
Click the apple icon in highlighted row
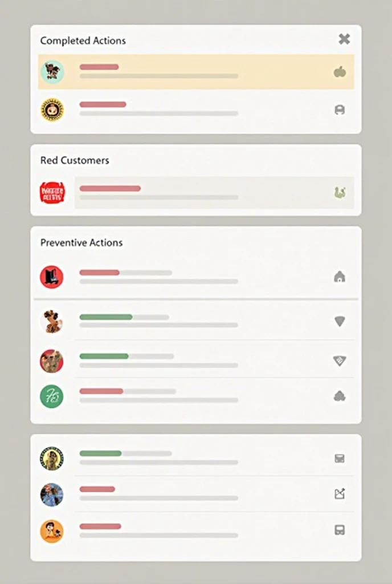[x=340, y=71]
